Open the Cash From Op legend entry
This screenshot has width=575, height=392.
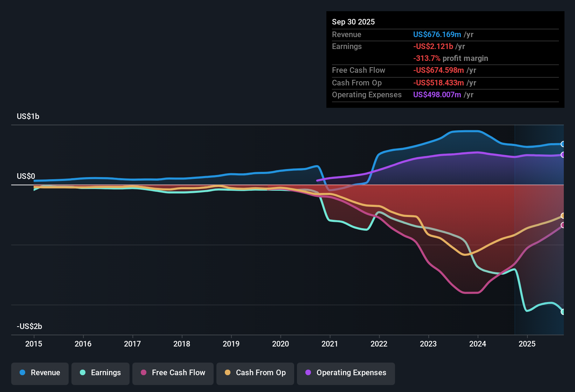click(x=255, y=373)
